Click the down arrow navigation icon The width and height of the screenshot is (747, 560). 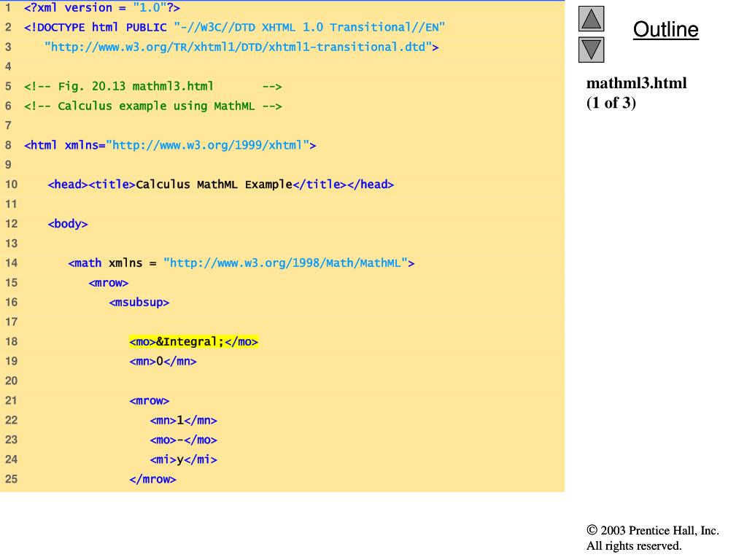591,50
